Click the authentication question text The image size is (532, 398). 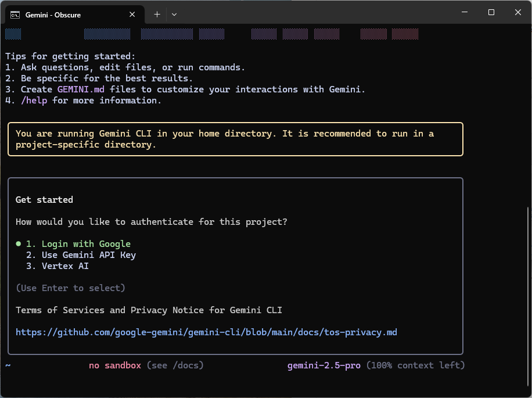coord(152,222)
